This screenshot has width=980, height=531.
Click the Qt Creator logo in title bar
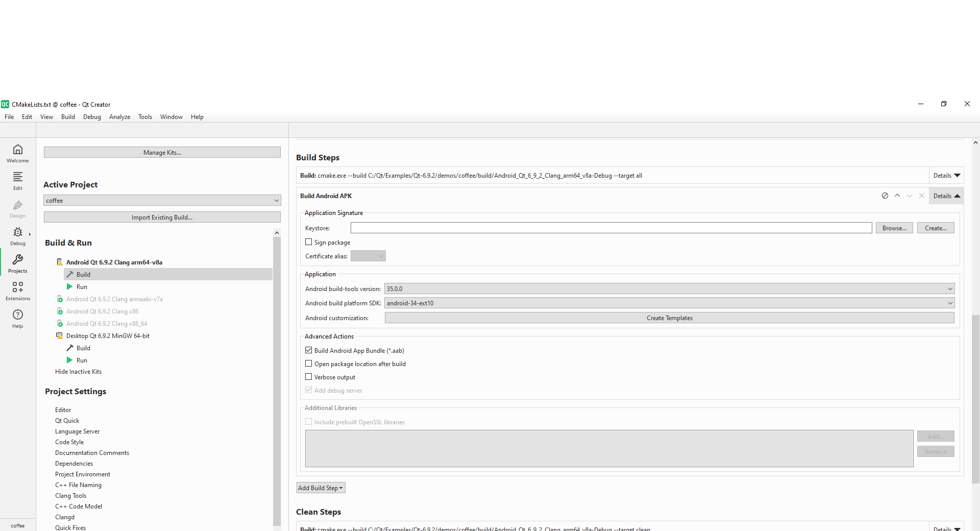(5, 104)
